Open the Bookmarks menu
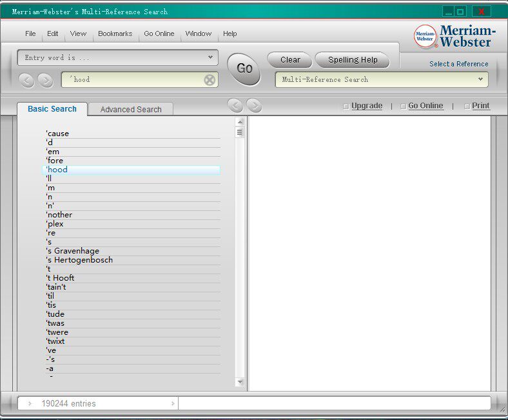Image resolution: width=508 pixels, height=420 pixels. [115, 34]
